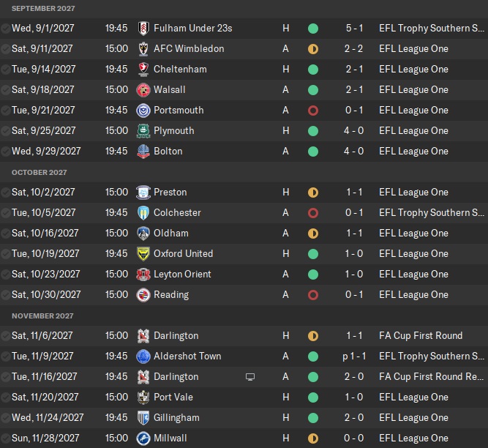Collapse the November 2027 month header
This screenshot has width=488, height=448.
click(42, 316)
